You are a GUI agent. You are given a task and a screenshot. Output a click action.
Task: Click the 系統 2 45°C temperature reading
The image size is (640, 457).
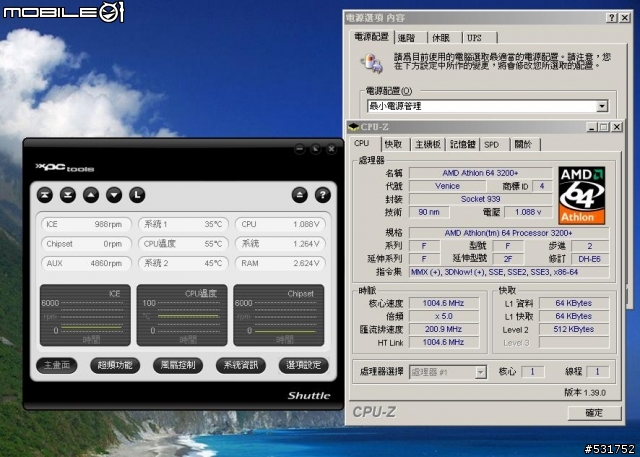click(183, 264)
